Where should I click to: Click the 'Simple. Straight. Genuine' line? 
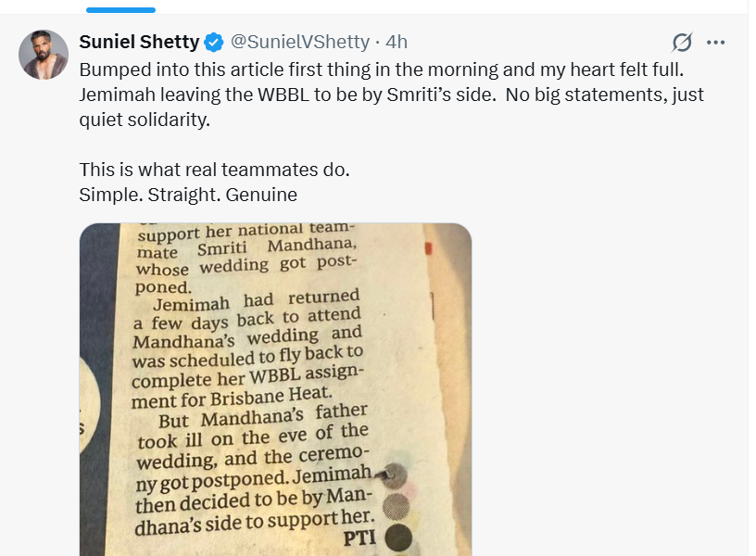(x=188, y=196)
